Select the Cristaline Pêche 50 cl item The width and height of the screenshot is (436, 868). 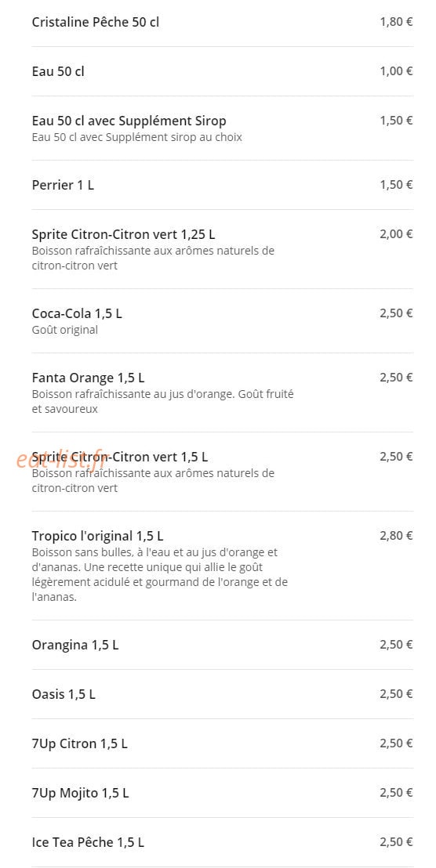coord(222,23)
